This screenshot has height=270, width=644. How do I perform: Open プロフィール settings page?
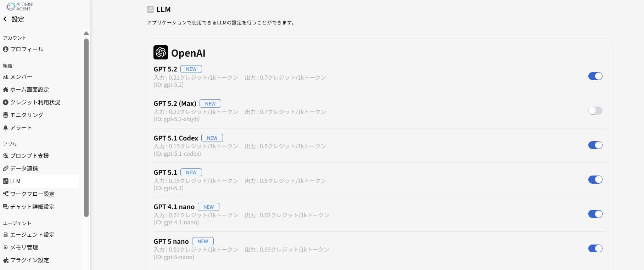tap(40, 49)
